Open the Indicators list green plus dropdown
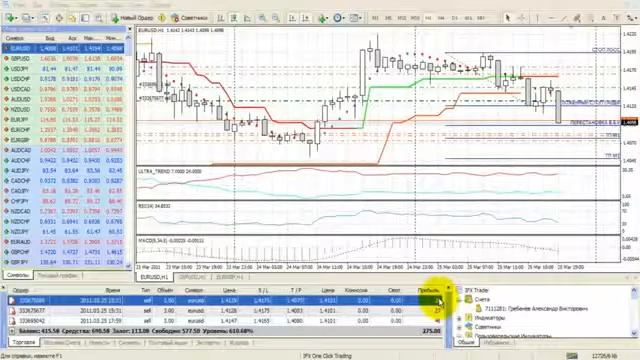This screenshot has height=360, width=640. click(x=323, y=18)
